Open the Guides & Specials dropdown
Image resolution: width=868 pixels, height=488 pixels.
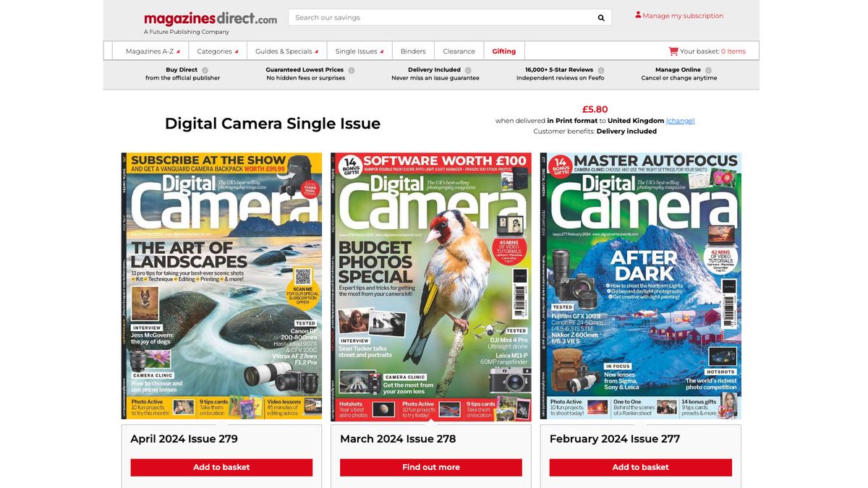coord(285,51)
